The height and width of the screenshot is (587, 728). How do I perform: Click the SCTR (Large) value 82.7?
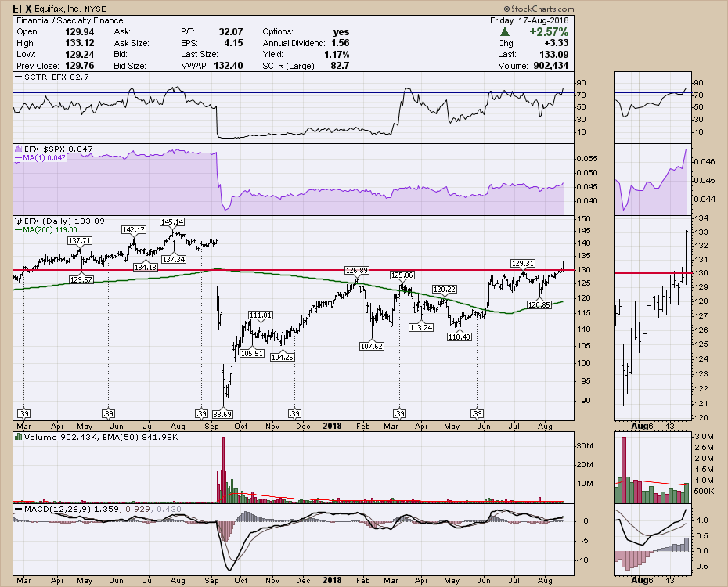pos(340,66)
